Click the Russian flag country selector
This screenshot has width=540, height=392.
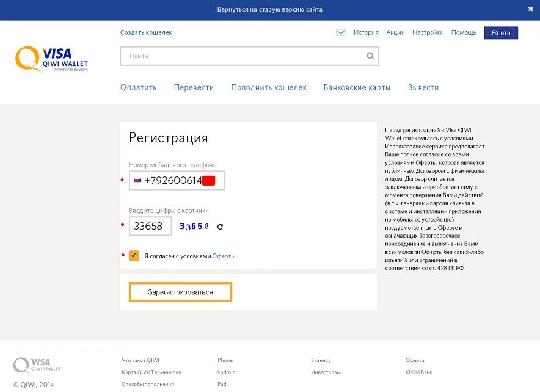click(x=138, y=180)
